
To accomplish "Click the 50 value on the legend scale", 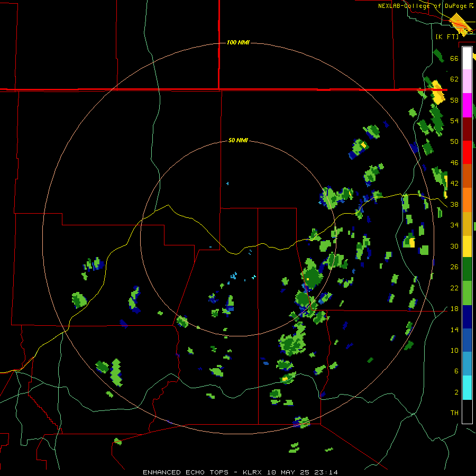I will 454,142.
